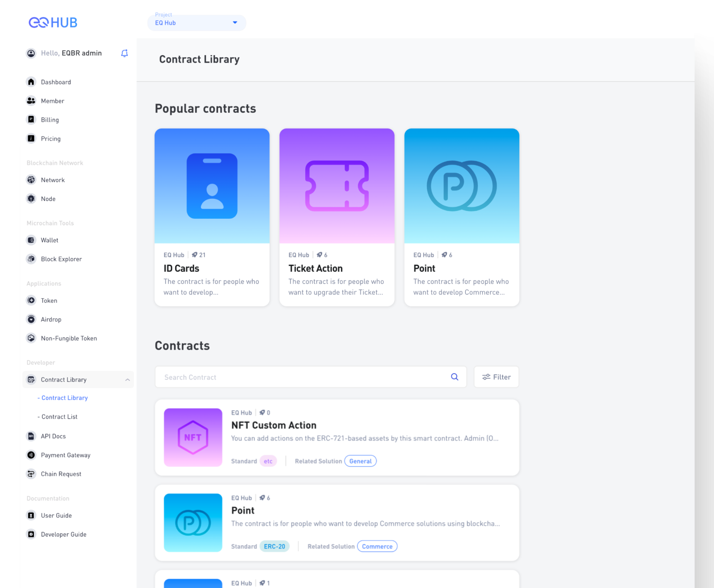Open the Non-Fungible Token menu item
The width and height of the screenshot is (714, 588).
pyautogui.click(x=69, y=338)
